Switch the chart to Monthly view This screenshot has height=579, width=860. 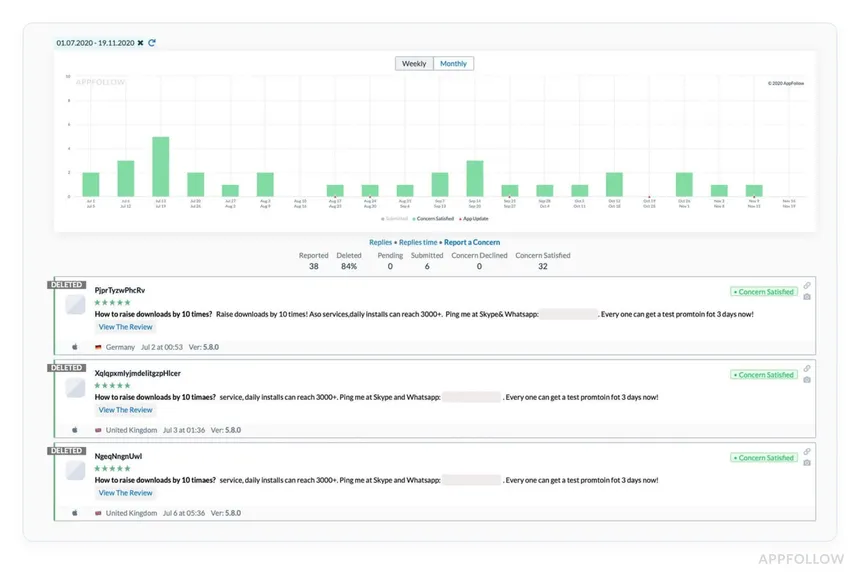(x=453, y=64)
